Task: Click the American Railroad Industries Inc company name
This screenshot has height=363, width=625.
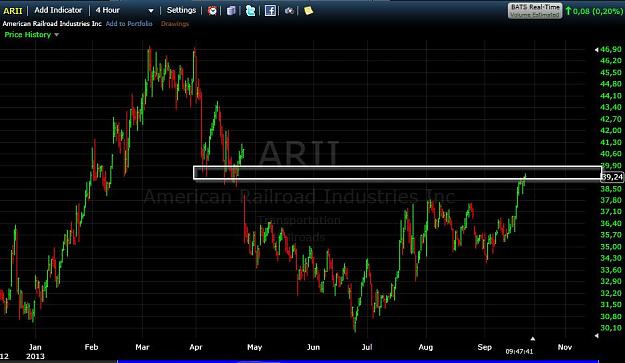Action: [x=52, y=24]
